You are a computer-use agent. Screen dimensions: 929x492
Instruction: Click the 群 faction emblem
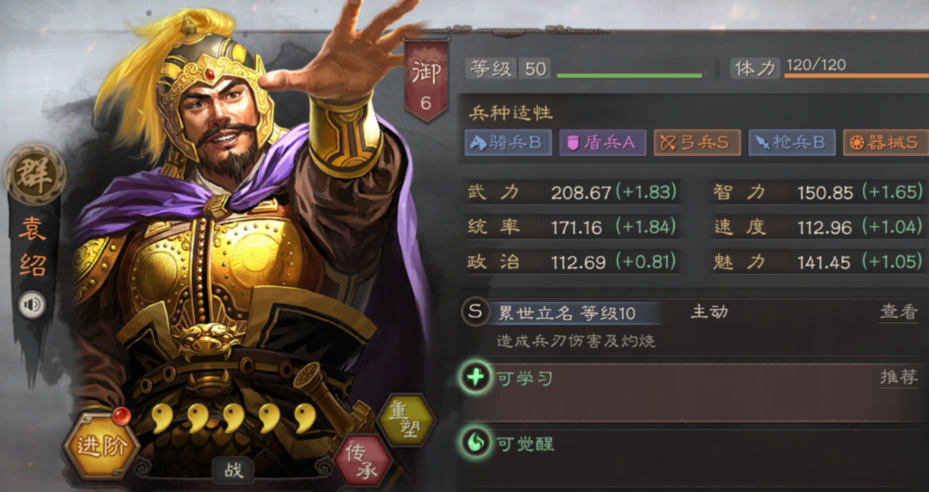click(34, 175)
